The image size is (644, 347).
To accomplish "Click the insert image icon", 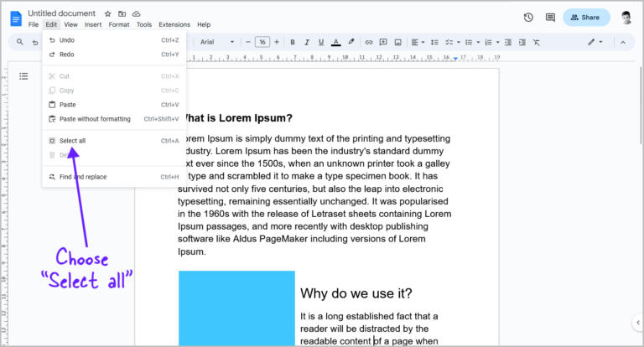I will tap(397, 42).
